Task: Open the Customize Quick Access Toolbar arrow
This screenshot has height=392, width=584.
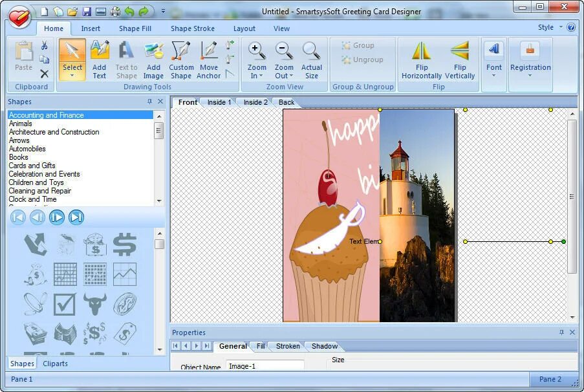Action: coord(163,12)
